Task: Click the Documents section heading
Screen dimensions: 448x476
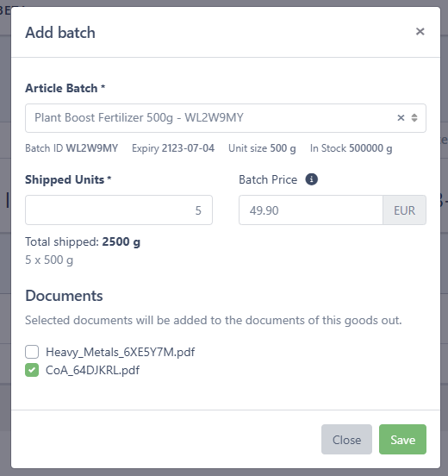Action: (64, 296)
